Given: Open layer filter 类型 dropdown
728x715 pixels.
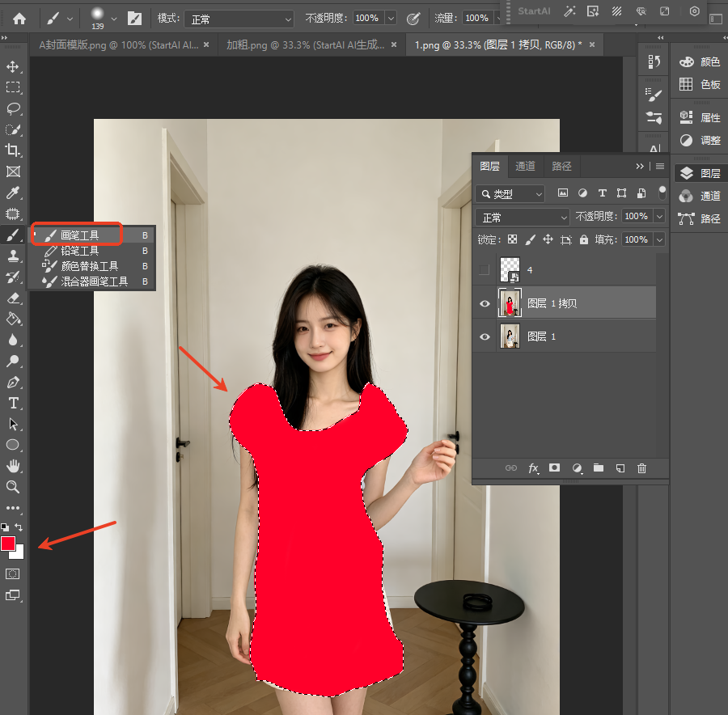Looking at the screenshot, I should (510, 193).
